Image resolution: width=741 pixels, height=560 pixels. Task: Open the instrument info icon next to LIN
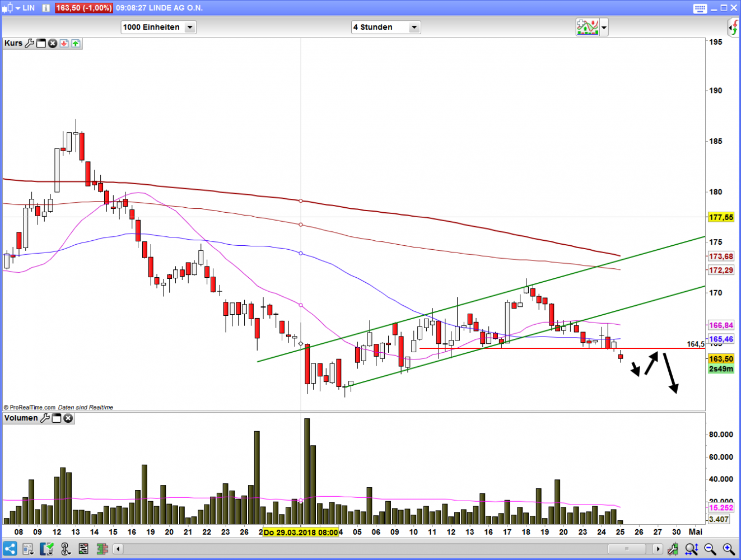pos(46,8)
